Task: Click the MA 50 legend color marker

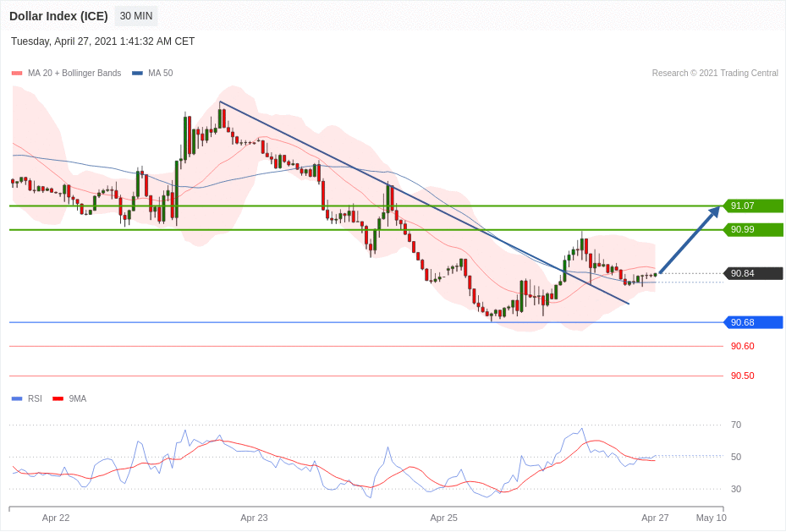Action: point(137,74)
